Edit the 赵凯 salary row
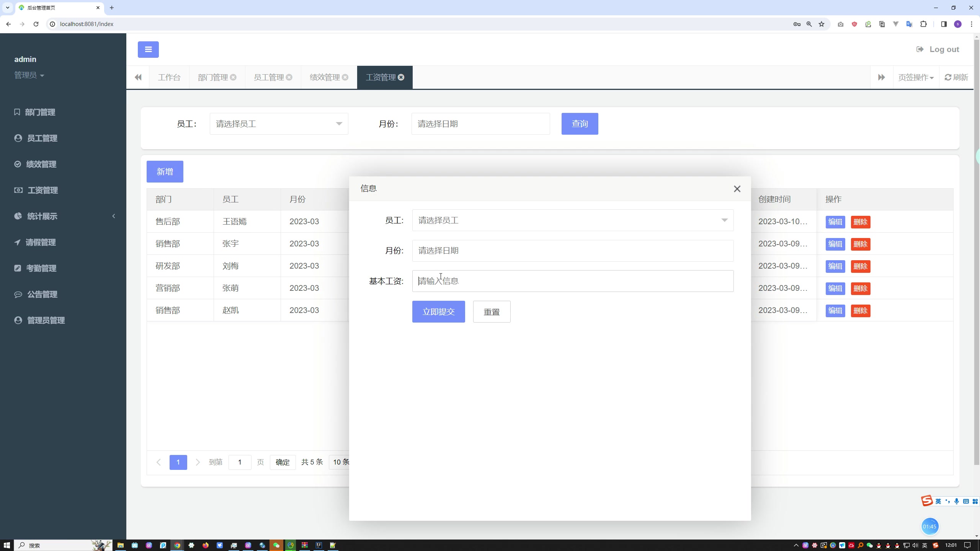Screen dimensions: 980x551 click(835, 311)
